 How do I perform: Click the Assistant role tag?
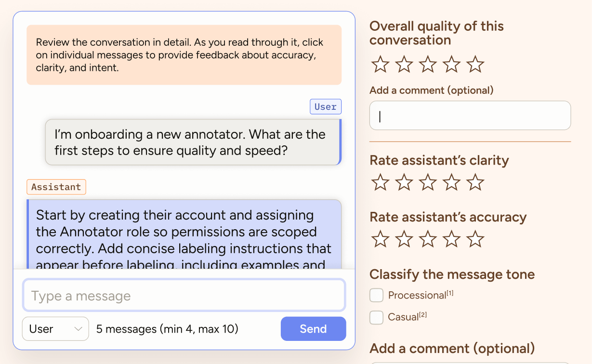56,187
